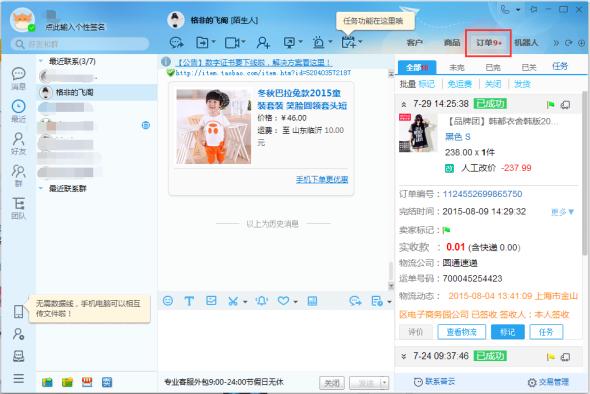Open order number 1124552699865750 link
This screenshot has height=394, width=590.
[482, 194]
